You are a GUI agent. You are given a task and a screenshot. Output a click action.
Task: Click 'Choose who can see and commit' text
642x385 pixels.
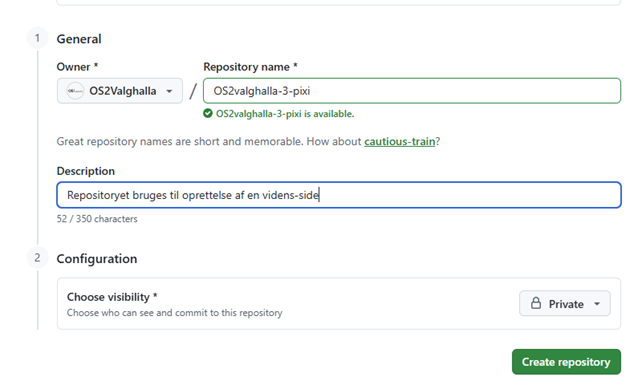pos(174,313)
